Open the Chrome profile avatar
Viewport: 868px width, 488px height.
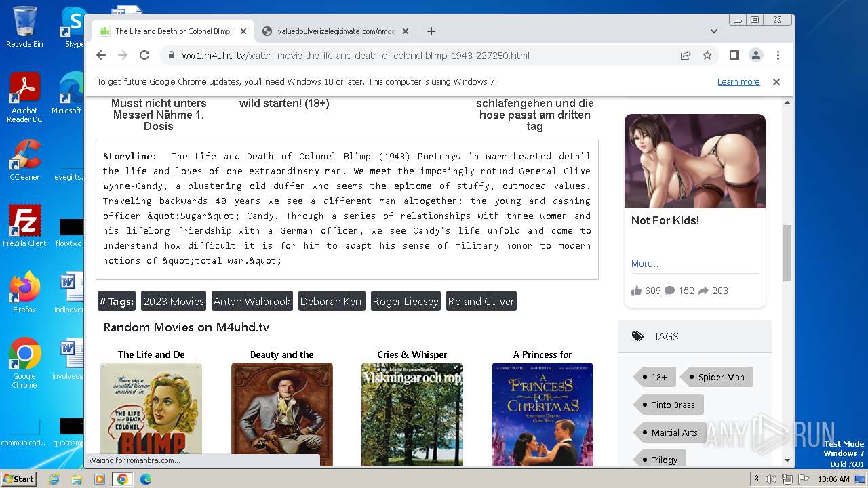(x=755, y=55)
